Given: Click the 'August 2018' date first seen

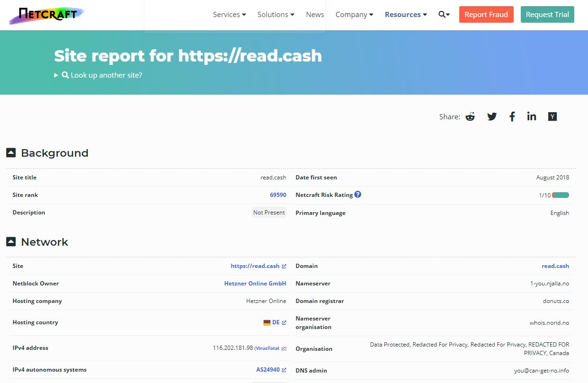Looking at the screenshot, I should click(553, 178).
